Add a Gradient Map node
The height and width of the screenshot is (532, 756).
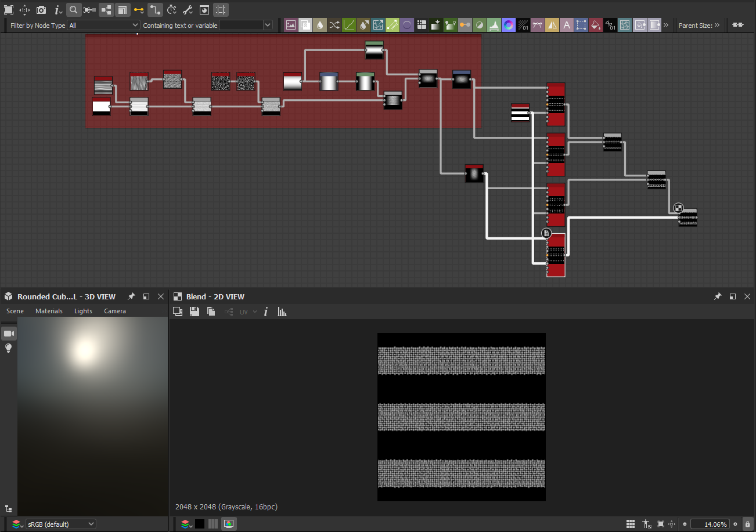(436, 25)
